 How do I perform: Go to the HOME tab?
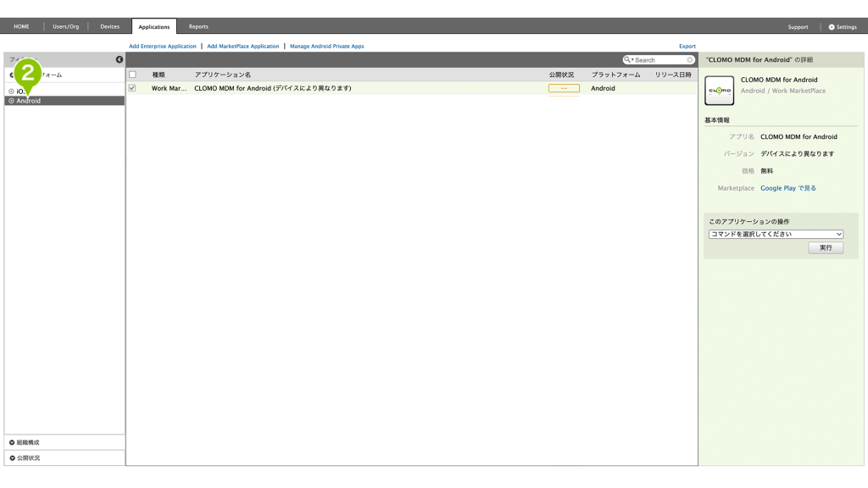click(21, 26)
